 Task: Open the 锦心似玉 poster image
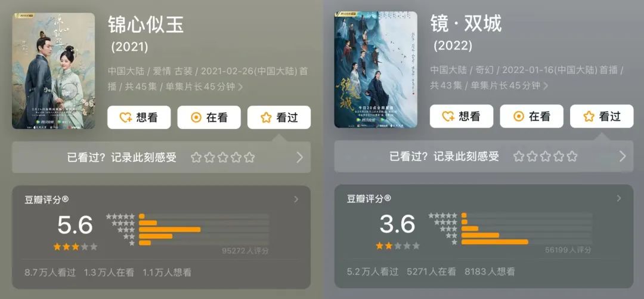54,71
